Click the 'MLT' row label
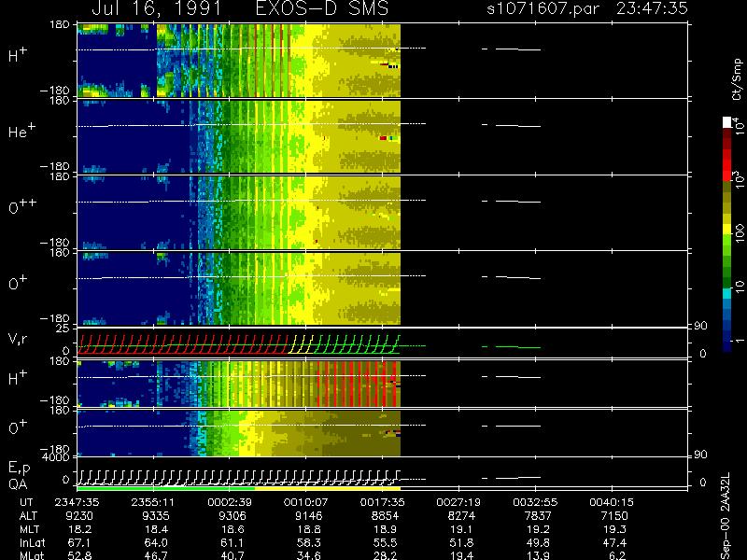747x560 pixels. point(30,529)
